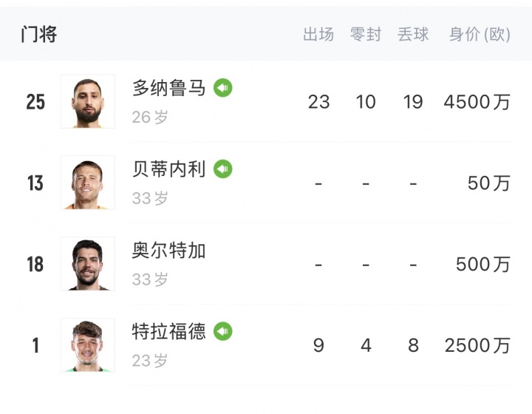Open 贝蒂内利's player photo
The image size is (532, 414).
(87, 183)
